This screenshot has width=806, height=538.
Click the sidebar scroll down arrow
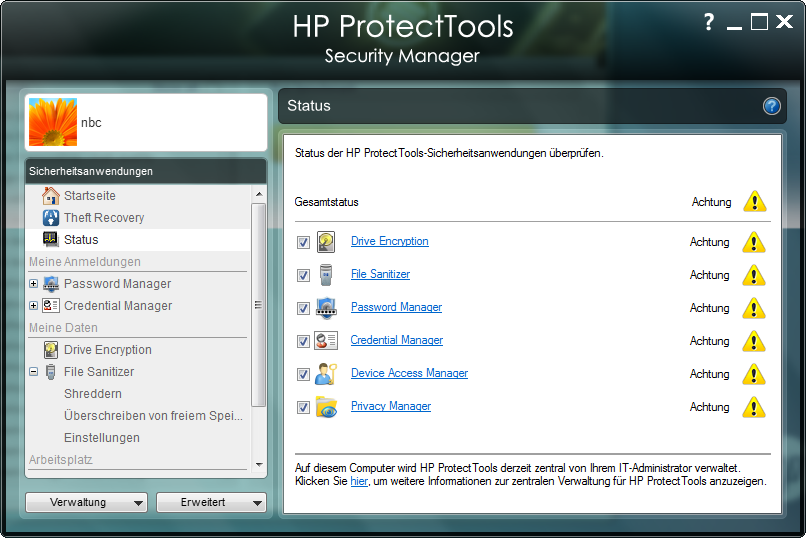(259, 465)
